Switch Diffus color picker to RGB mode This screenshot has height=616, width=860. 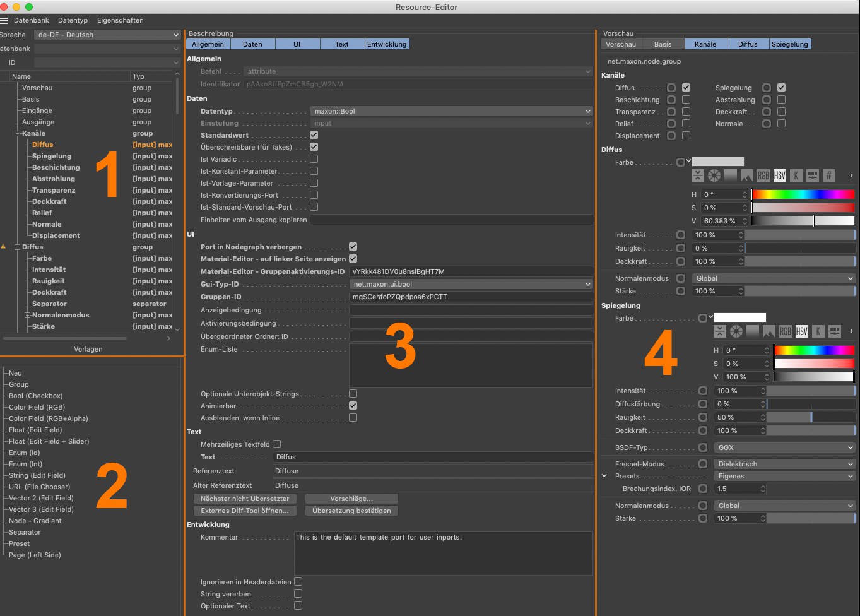tap(763, 175)
